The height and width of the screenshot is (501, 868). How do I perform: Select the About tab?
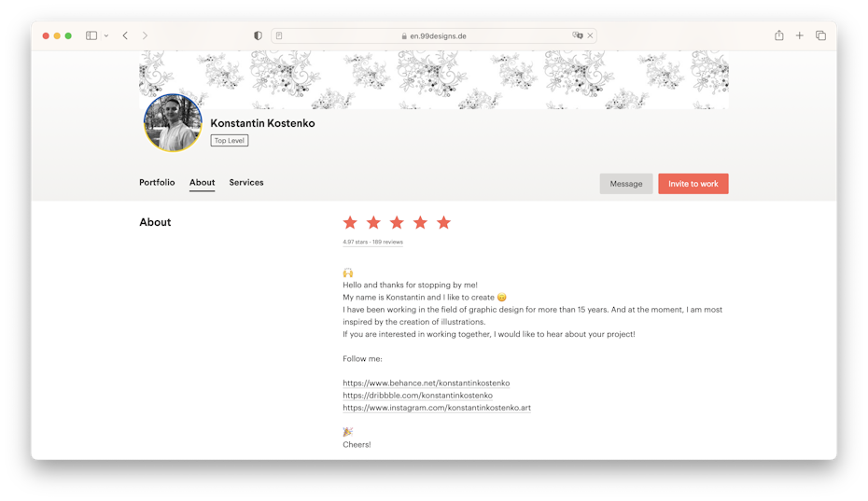[x=202, y=182]
